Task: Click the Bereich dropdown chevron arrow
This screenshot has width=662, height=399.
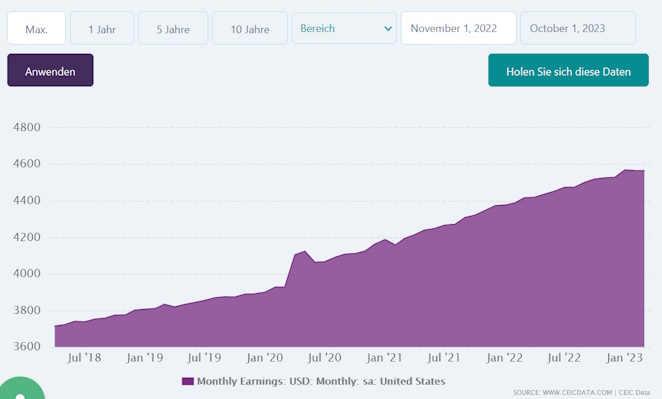Action: [388, 29]
